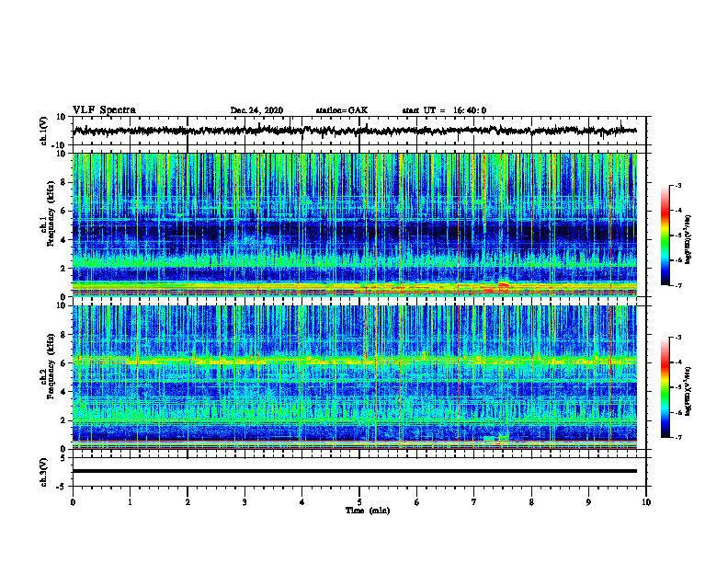This screenshot has height=563, width=728.
Task: Click the ch.2 "Frequency (kHz)" axis label
Action: (51, 366)
